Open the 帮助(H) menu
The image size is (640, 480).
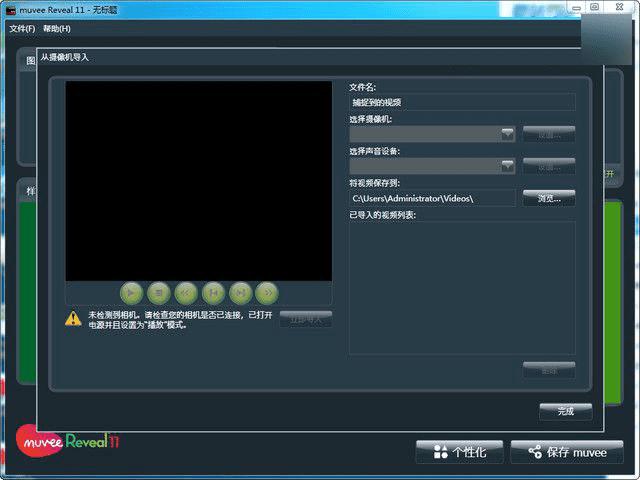pos(57,29)
